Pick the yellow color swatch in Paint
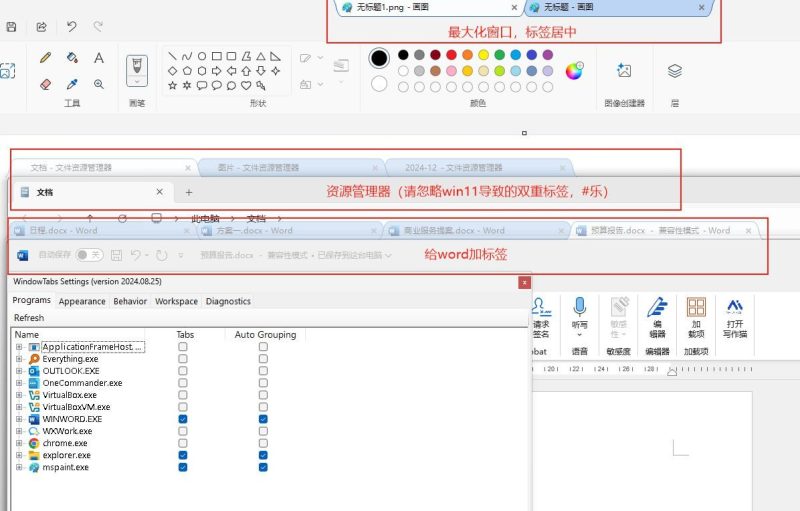The image size is (800, 511). point(484,55)
